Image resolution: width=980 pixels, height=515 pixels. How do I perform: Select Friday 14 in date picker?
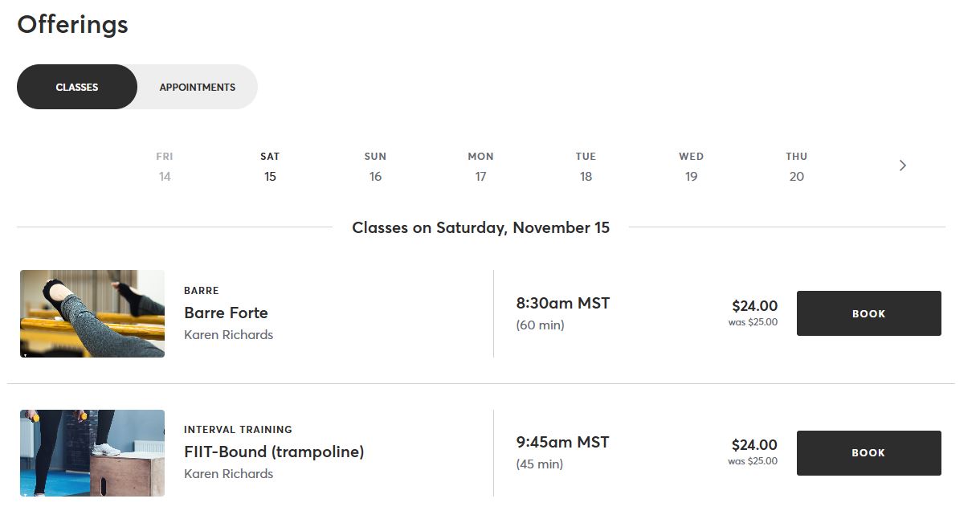[165, 166]
